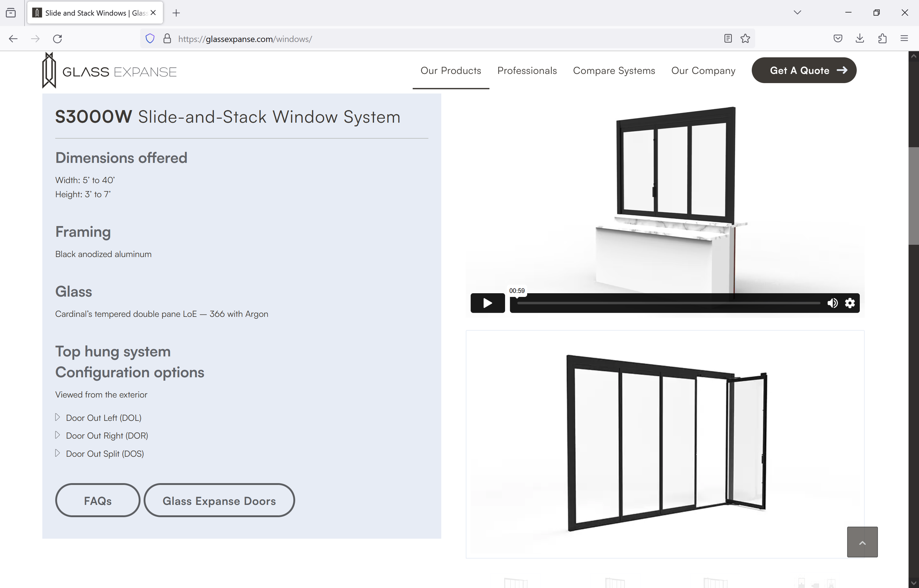Go back to previous page

point(13,39)
